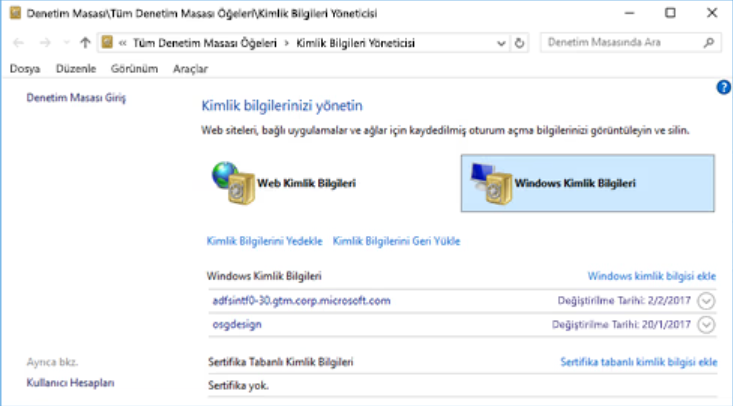This screenshot has width=733, height=406.
Task: Focus the Denetim Masasında Ara search box
Action: pos(630,43)
